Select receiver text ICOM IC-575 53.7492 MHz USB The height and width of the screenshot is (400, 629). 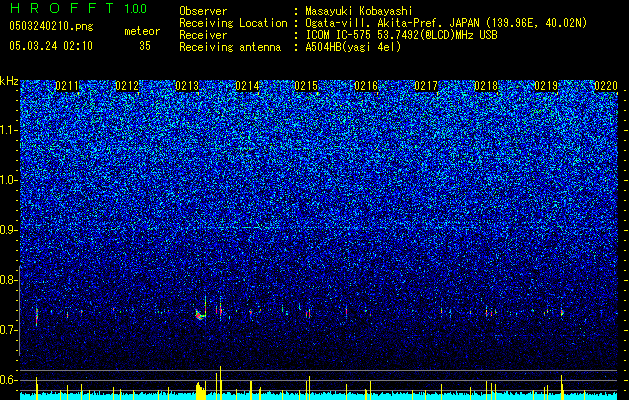tap(401, 35)
